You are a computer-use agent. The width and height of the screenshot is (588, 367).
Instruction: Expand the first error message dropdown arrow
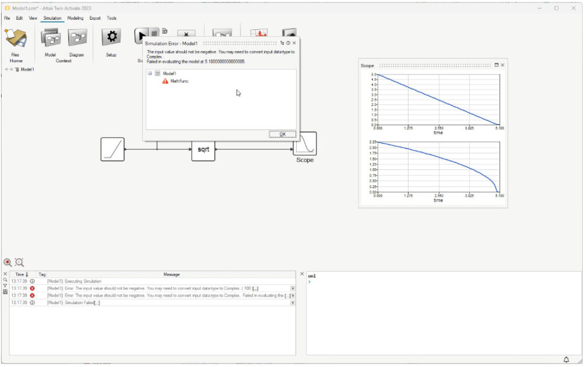click(x=293, y=288)
